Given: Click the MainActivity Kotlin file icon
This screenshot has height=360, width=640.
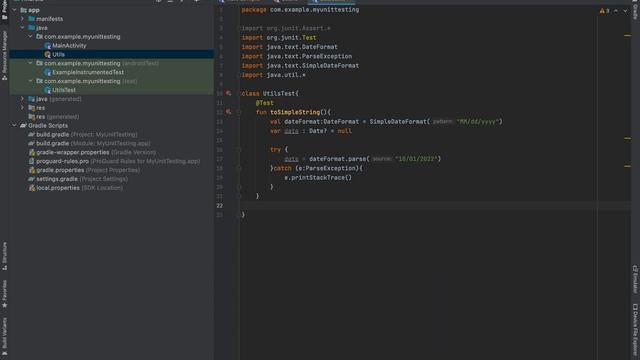Looking at the screenshot, I should point(47,46).
